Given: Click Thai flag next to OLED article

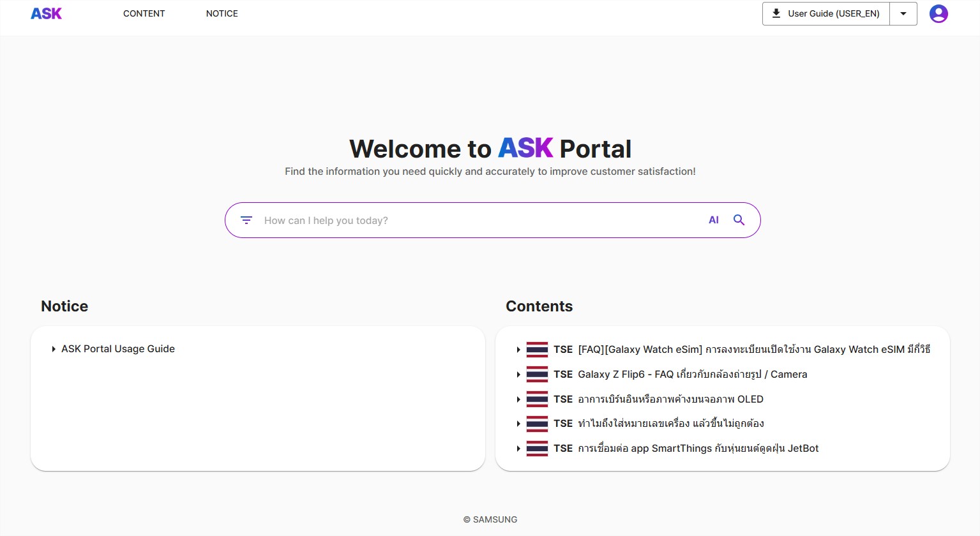Looking at the screenshot, I should coord(537,399).
